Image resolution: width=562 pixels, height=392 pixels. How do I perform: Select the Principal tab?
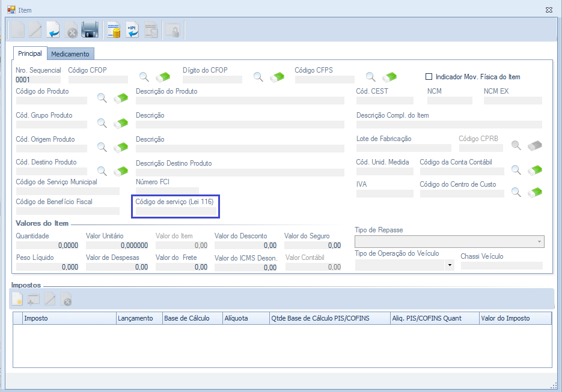30,53
